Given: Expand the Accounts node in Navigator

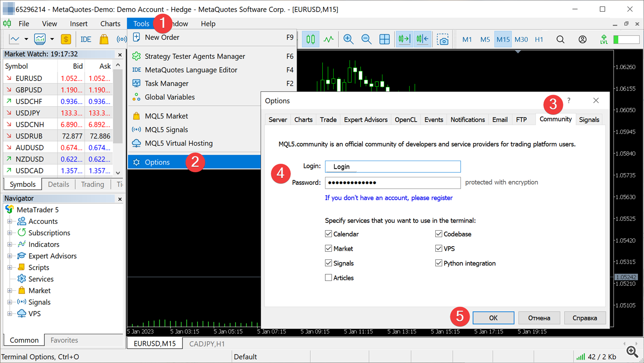Looking at the screenshot, I should [x=9, y=222].
